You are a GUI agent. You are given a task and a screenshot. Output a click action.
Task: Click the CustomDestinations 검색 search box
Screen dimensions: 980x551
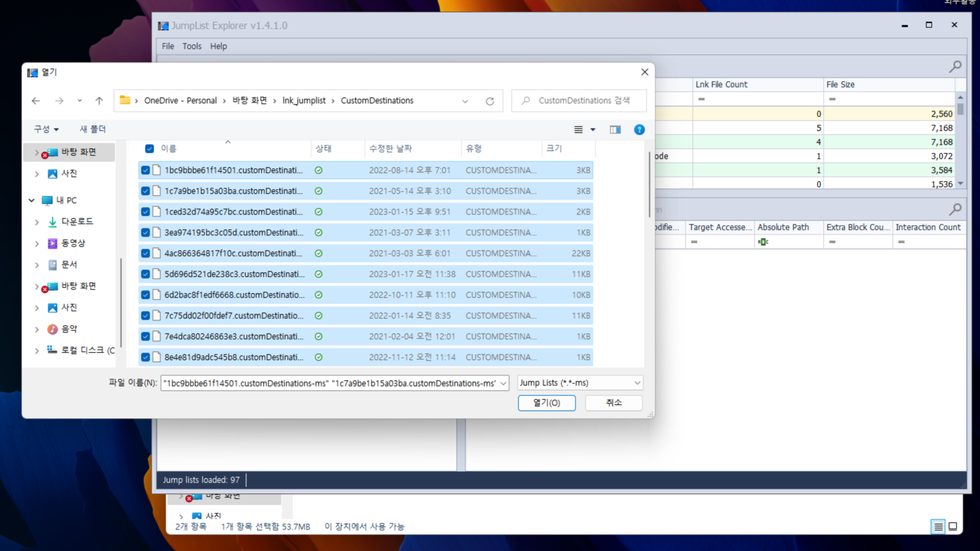pyautogui.click(x=579, y=101)
